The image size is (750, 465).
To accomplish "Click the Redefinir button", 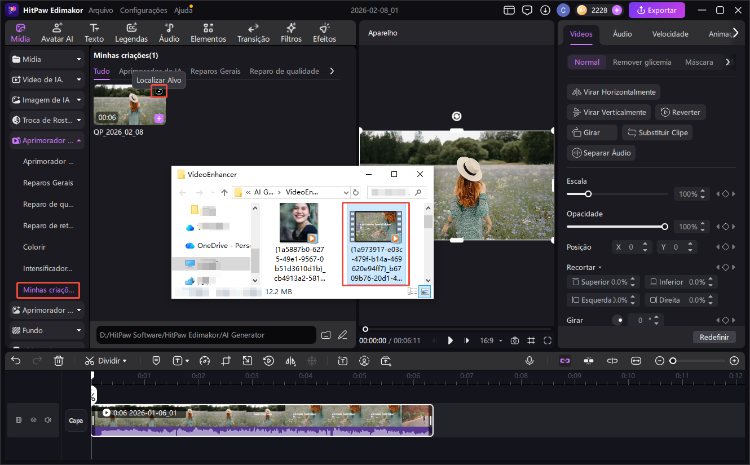I will click(x=714, y=337).
